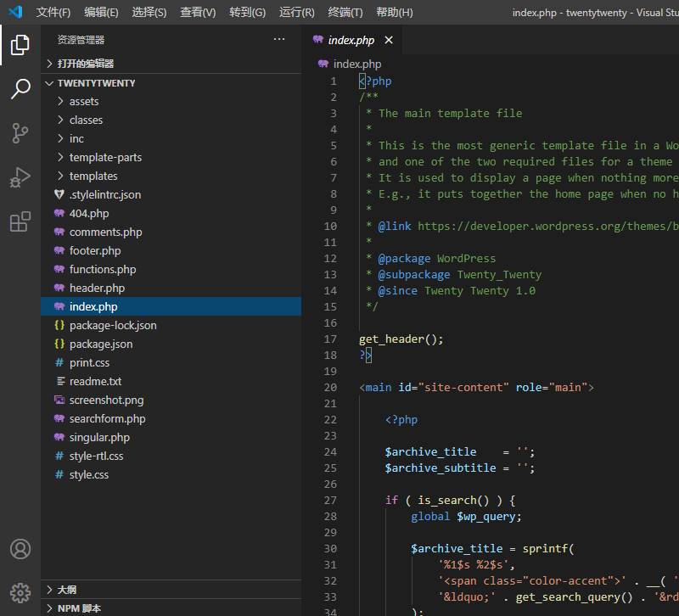Click the CSS icon of style.css

(59, 474)
